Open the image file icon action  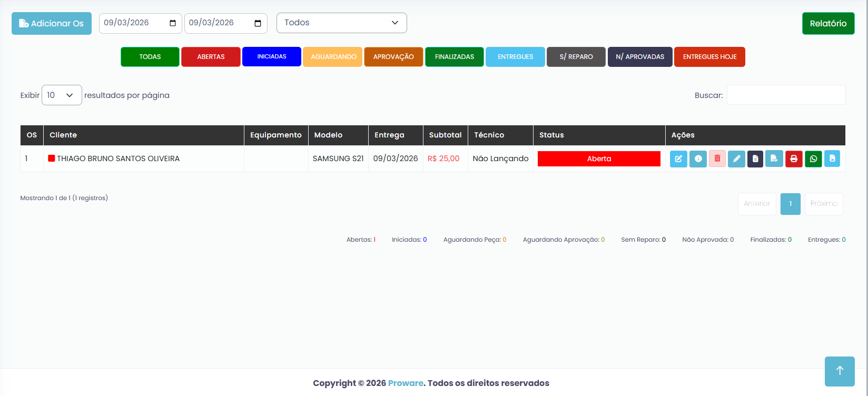click(x=832, y=159)
